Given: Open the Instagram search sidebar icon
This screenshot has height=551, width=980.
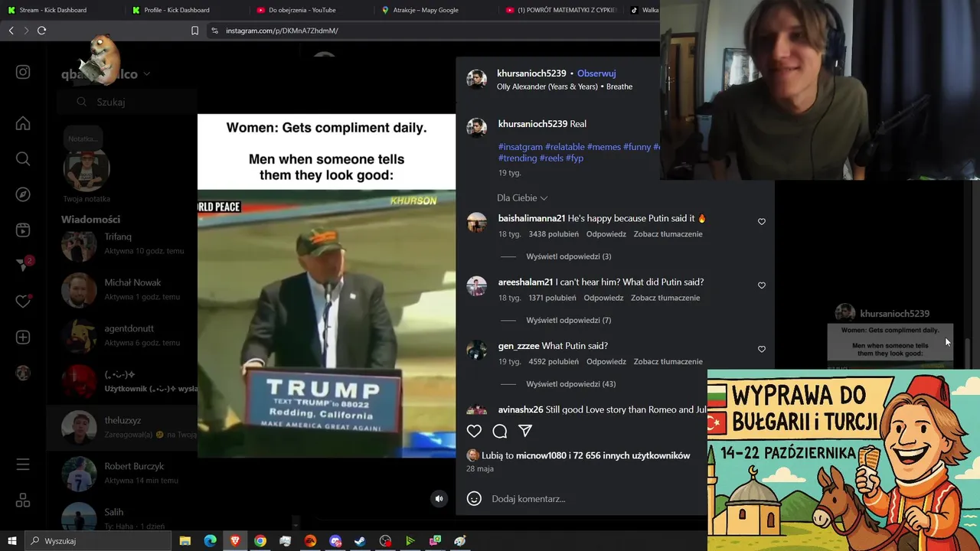Looking at the screenshot, I should pos(23,158).
